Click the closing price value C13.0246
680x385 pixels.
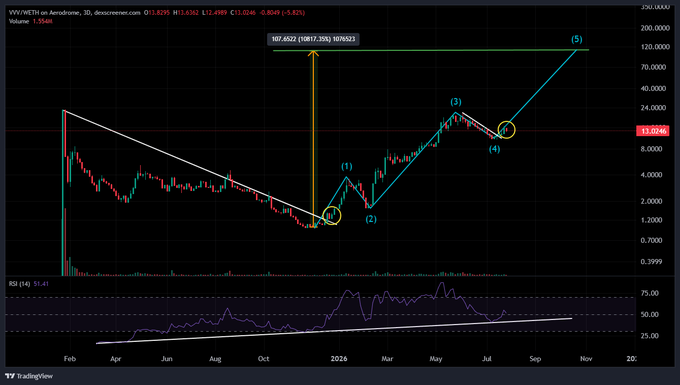click(x=242, y=13)
